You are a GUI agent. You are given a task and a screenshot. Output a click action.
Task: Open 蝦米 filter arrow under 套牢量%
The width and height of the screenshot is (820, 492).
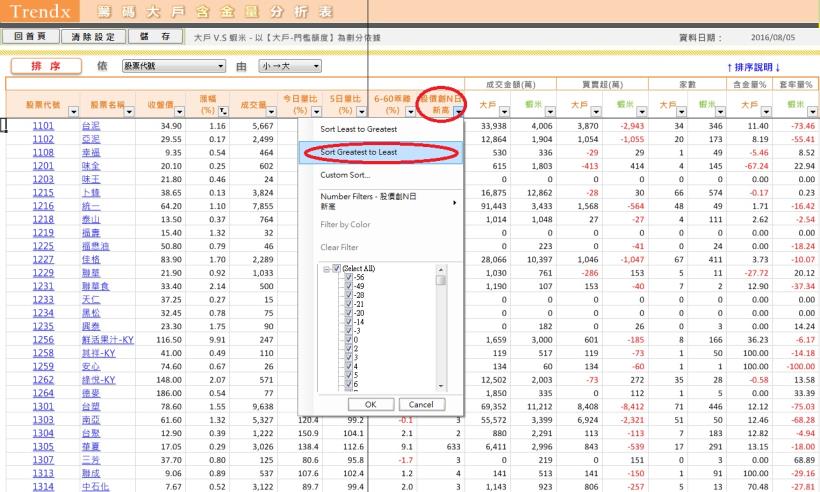click(x=812, y=111)
